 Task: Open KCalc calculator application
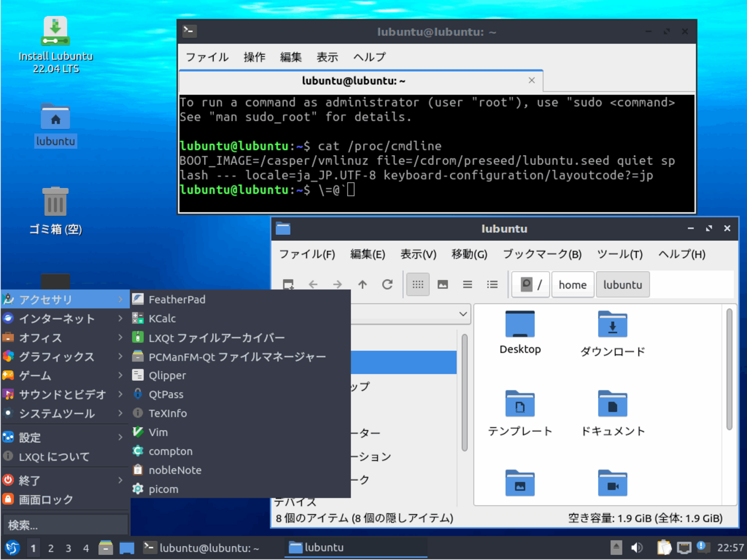(x=162, y=318)
